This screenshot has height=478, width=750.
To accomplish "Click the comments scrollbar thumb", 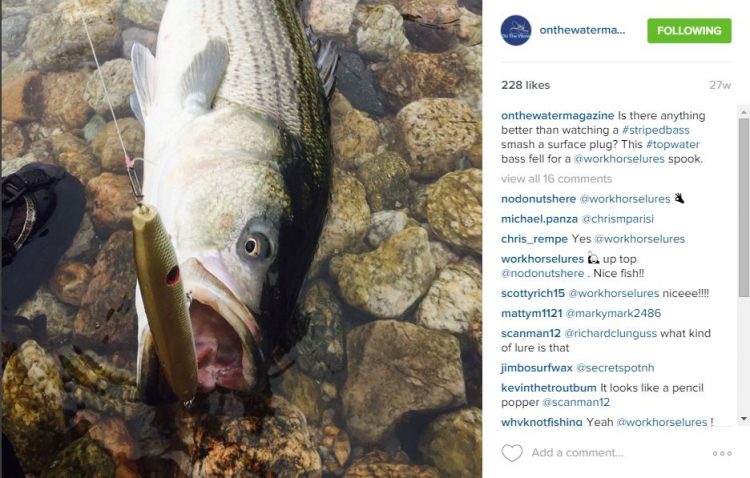I will click(743, 208).
